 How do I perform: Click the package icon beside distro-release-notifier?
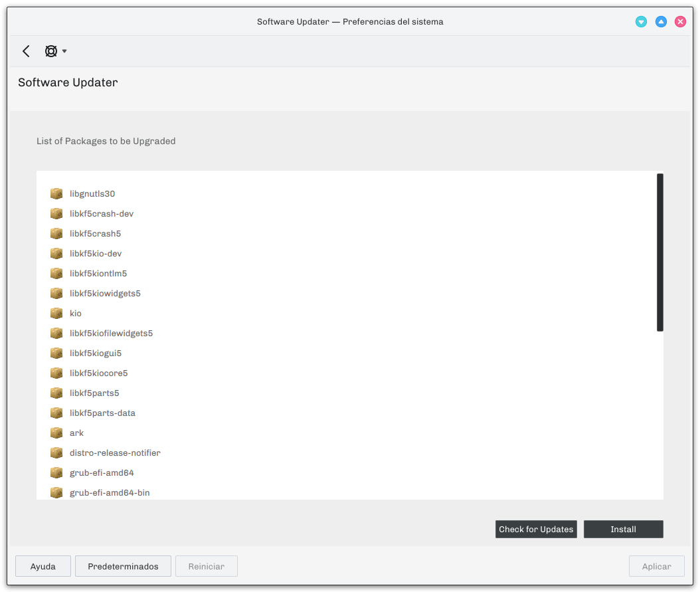click(x=56, y=453)
